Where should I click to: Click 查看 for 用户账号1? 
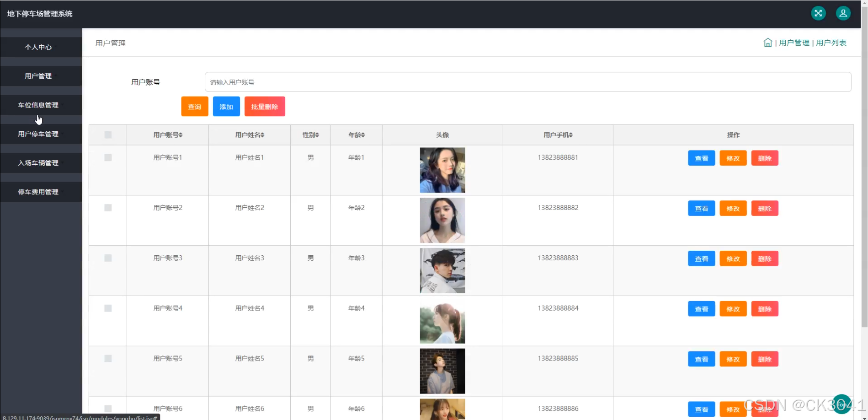tap(702, 158)
